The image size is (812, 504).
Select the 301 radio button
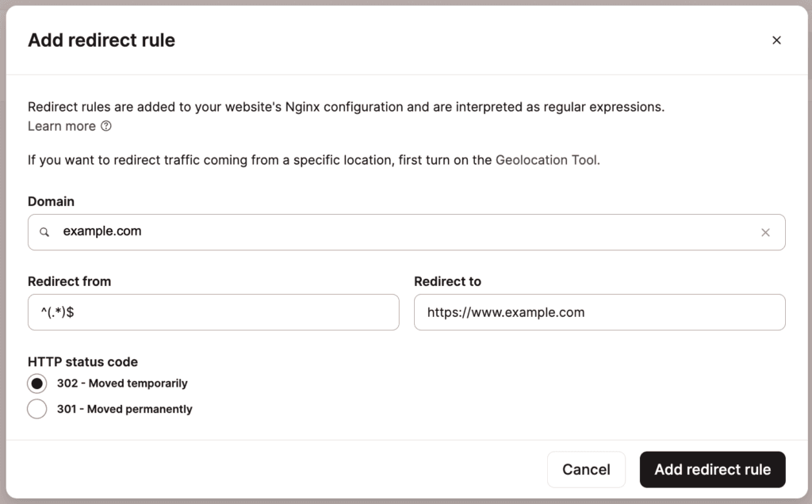click(36, 409)
